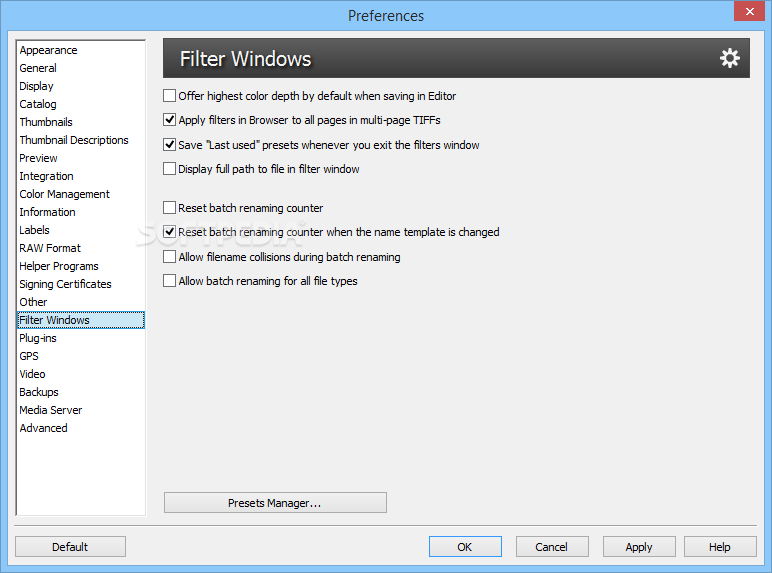The height and width of the screenshot is (573, 772).
Task: Close the Preferences dialog with the X
Action: [749, 11]
